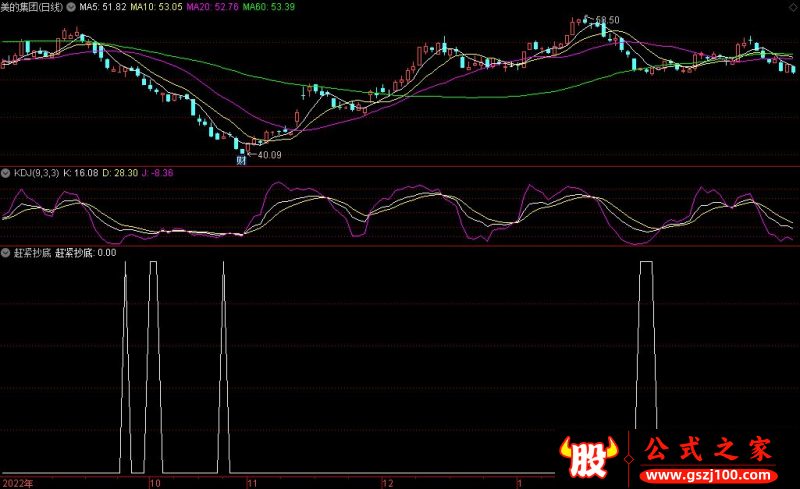
Task: Click the 40.09 low price annotation
Action: click(269, 155)
